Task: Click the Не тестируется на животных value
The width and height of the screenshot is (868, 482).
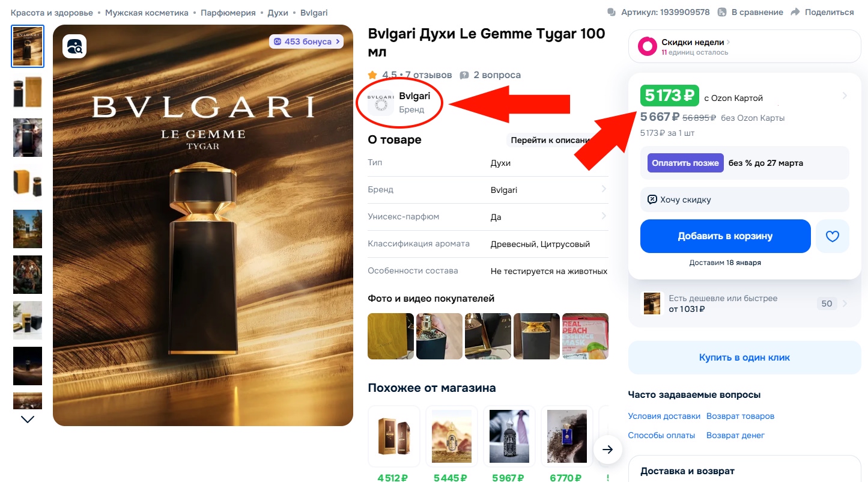Action: (549, 271)
